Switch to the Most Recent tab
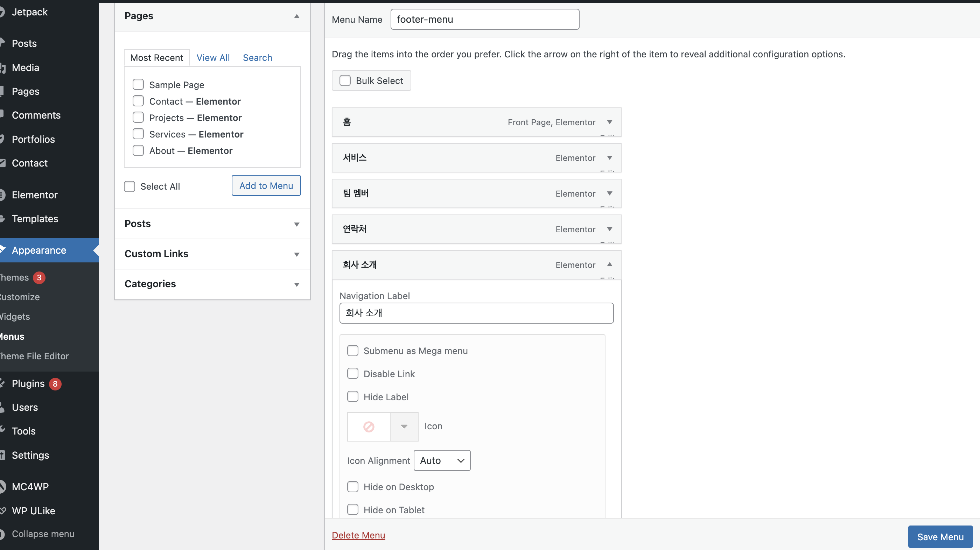Screen dimensions: 980x550 [157, 58]
